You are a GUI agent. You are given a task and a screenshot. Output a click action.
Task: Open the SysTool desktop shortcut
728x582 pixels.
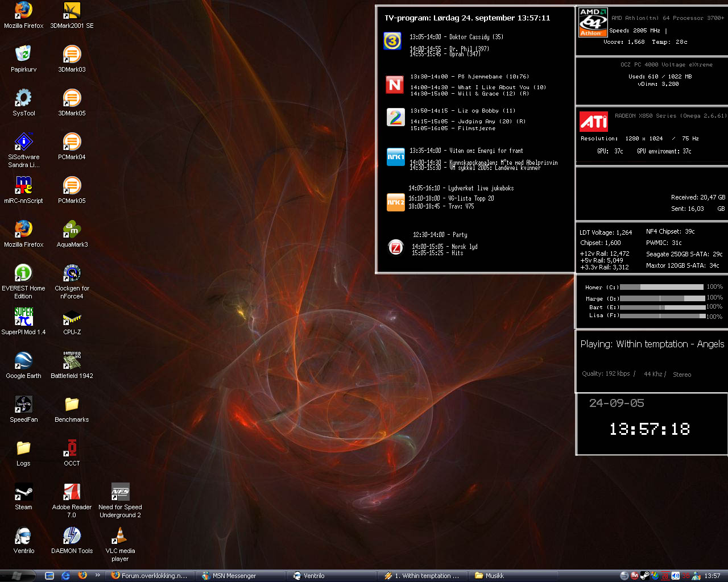pos(23,103)
